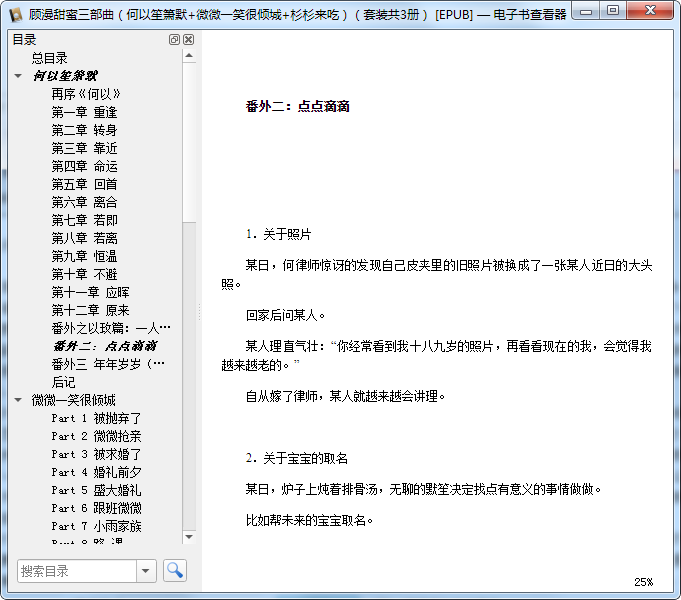Float the 目录 panel with the undock icon
Screen dimensions: 681x600
click(x=174, y=40)
